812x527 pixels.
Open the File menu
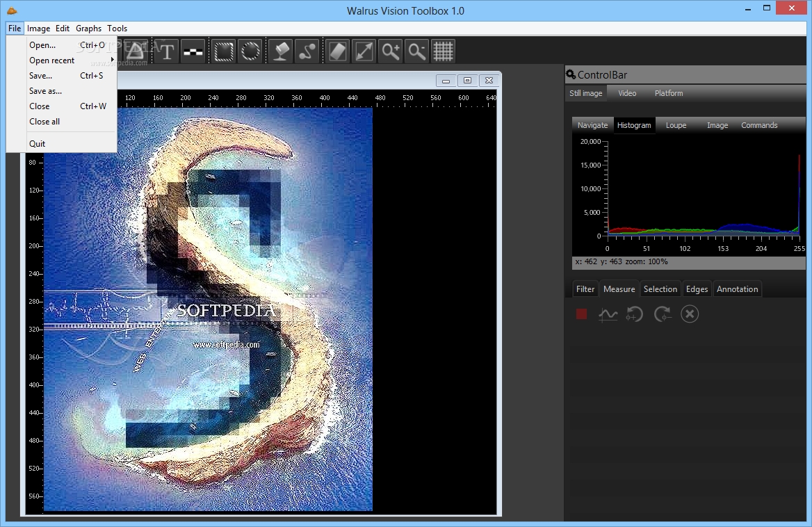pos(15,29)
